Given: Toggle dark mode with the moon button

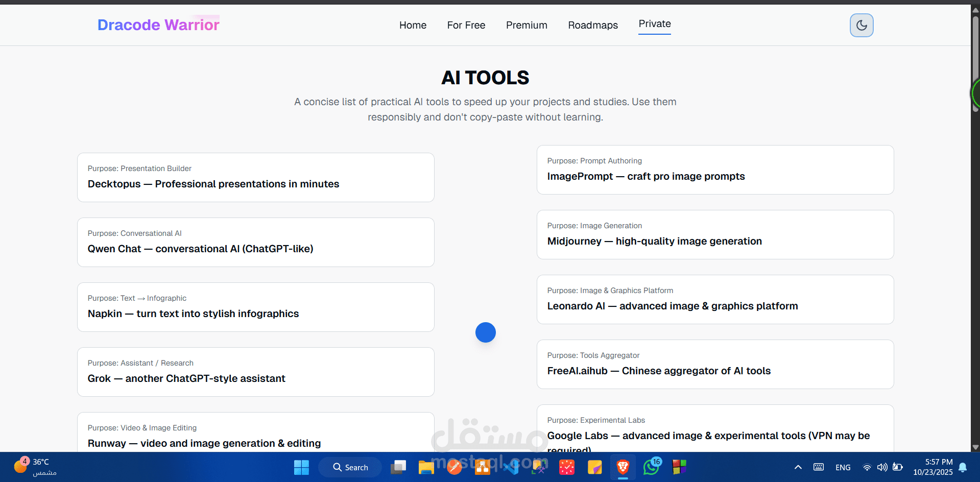Looking at the screenshot, I should pyautogui.click(x=862, y=25).
